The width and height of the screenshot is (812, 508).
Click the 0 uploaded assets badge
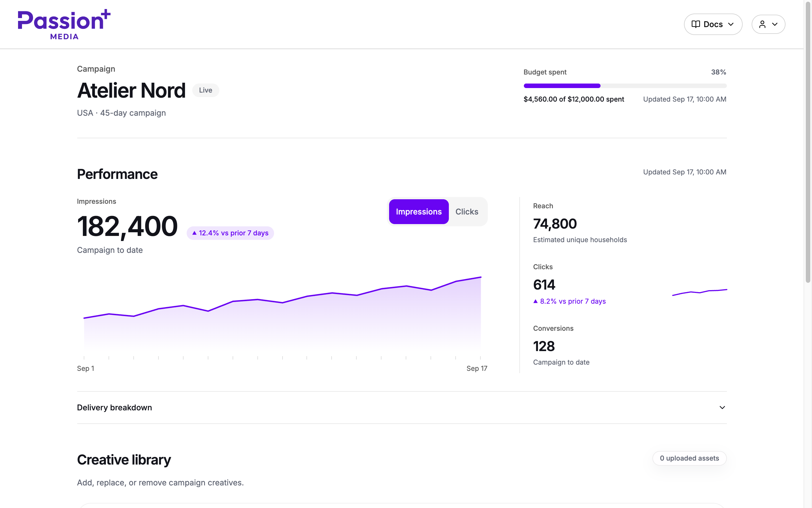[690, 458]
